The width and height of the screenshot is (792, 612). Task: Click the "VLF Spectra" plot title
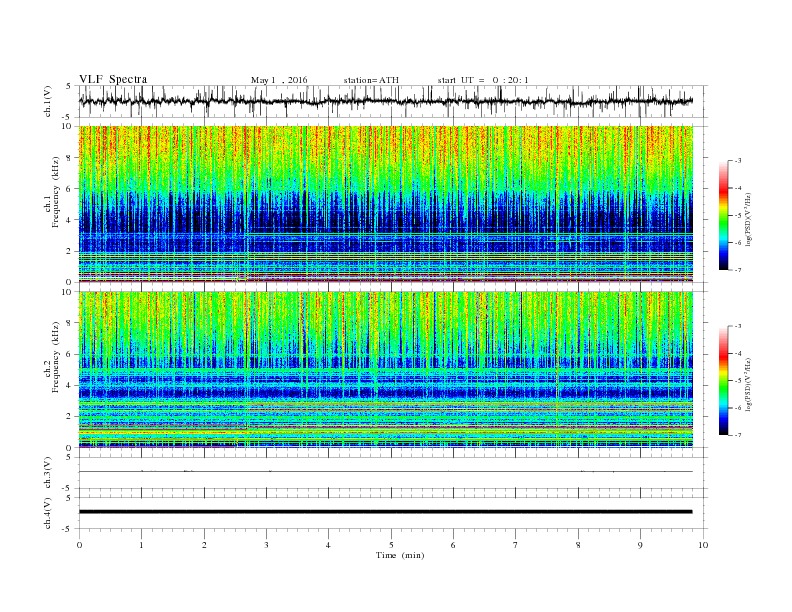(113, 79)
